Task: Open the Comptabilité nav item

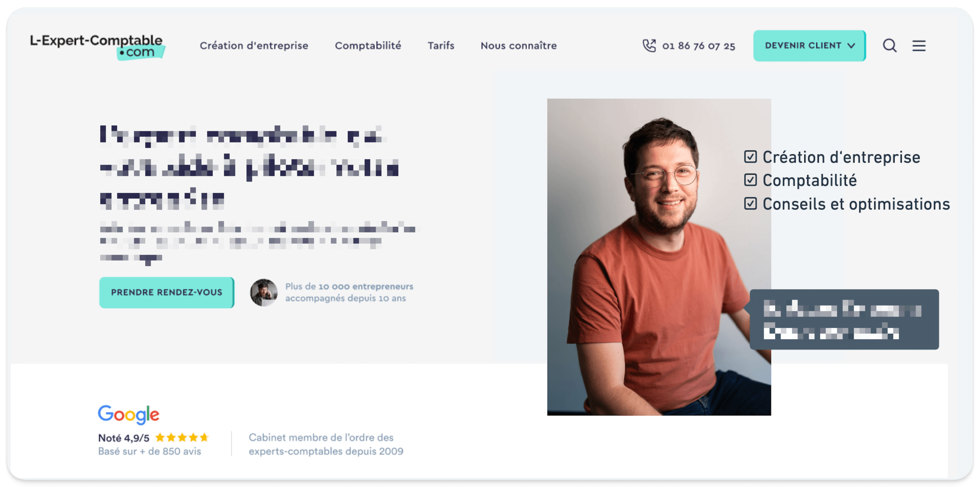Action: 368,46
